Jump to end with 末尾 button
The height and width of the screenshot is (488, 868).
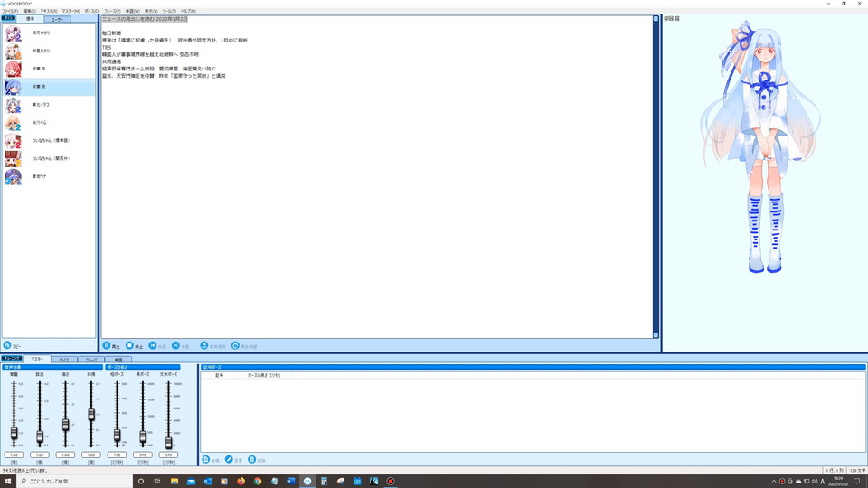pos(181,346)
